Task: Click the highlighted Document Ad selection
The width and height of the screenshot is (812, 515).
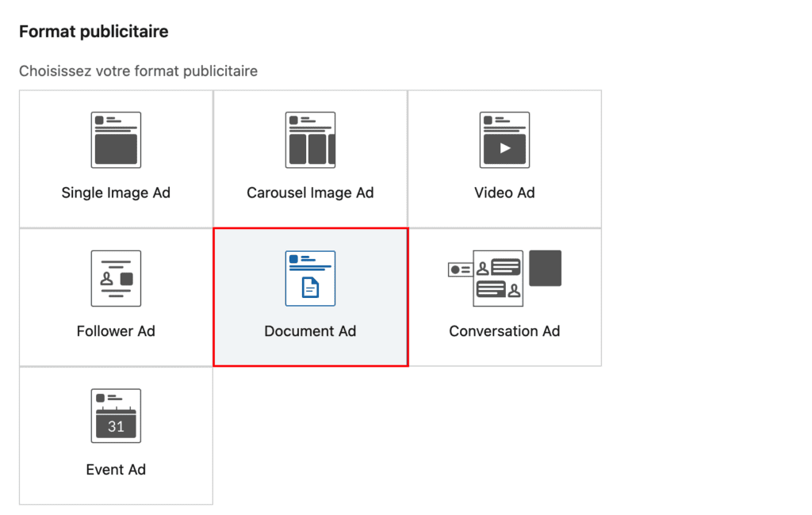Action: [310, 297]
